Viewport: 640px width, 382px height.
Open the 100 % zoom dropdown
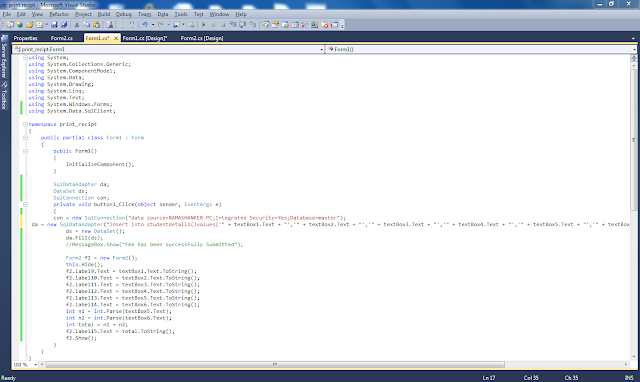36,364
